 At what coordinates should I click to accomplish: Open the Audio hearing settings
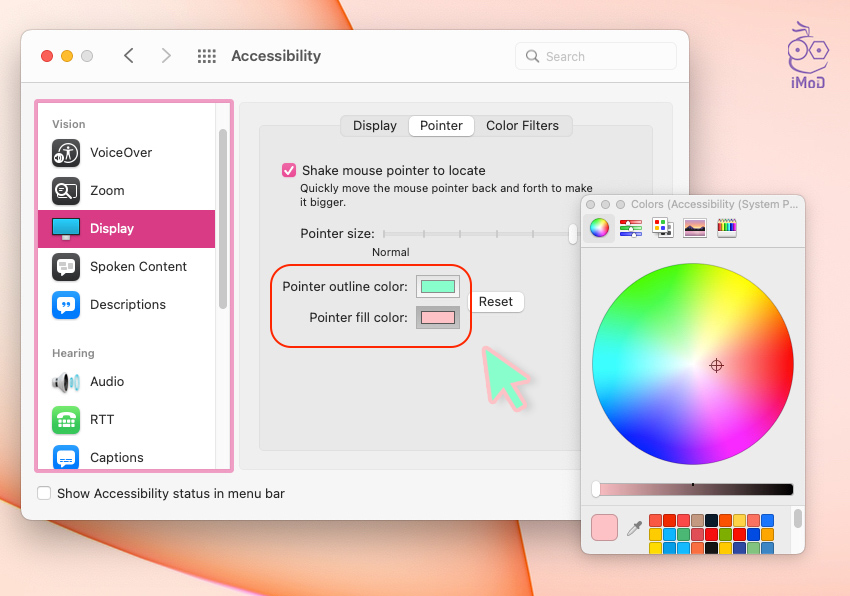107,382
